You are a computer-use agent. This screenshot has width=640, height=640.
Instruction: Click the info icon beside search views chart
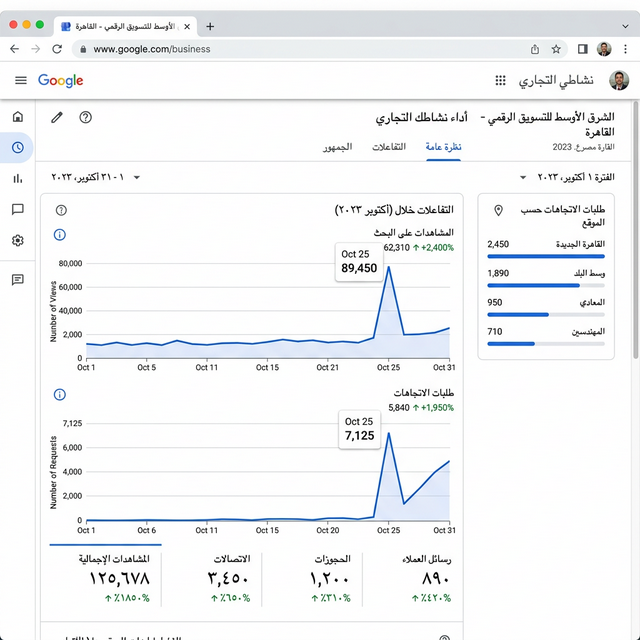(59, 235)
